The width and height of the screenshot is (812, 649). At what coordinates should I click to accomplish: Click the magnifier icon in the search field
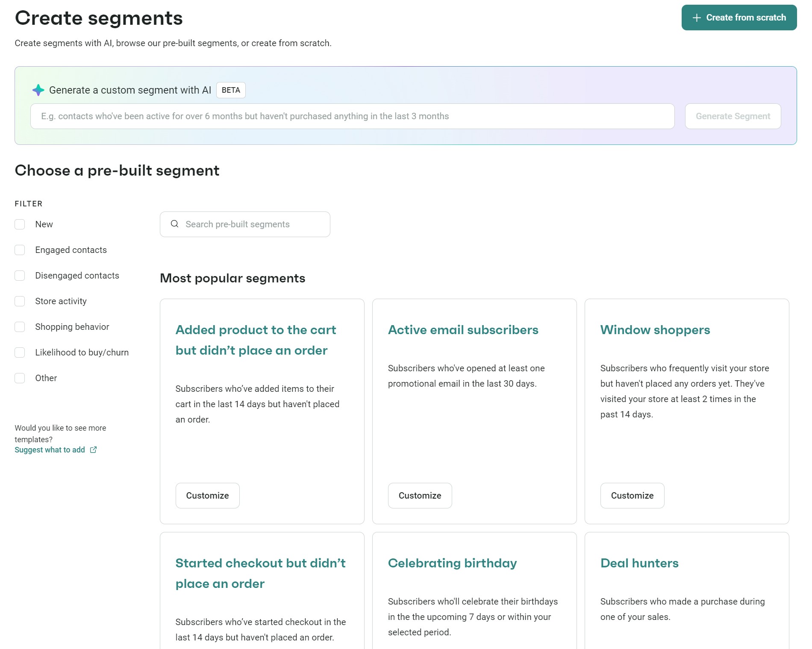[x=174, y=224]
